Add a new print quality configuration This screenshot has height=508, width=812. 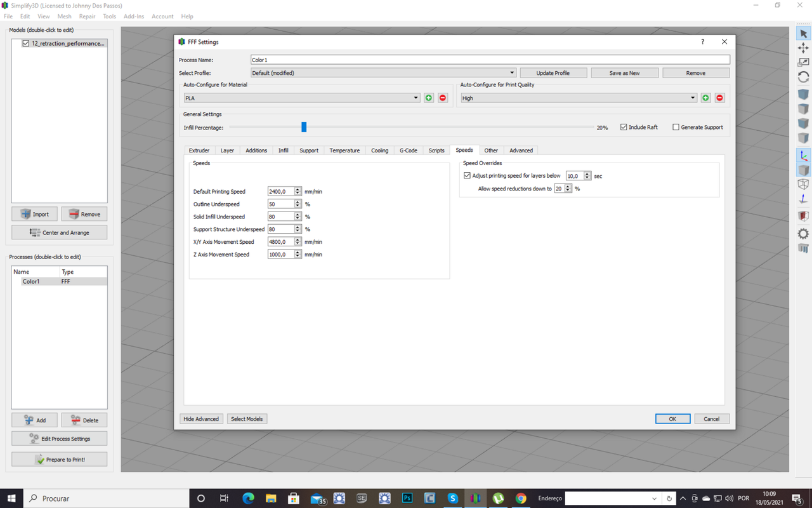(705, 98)
